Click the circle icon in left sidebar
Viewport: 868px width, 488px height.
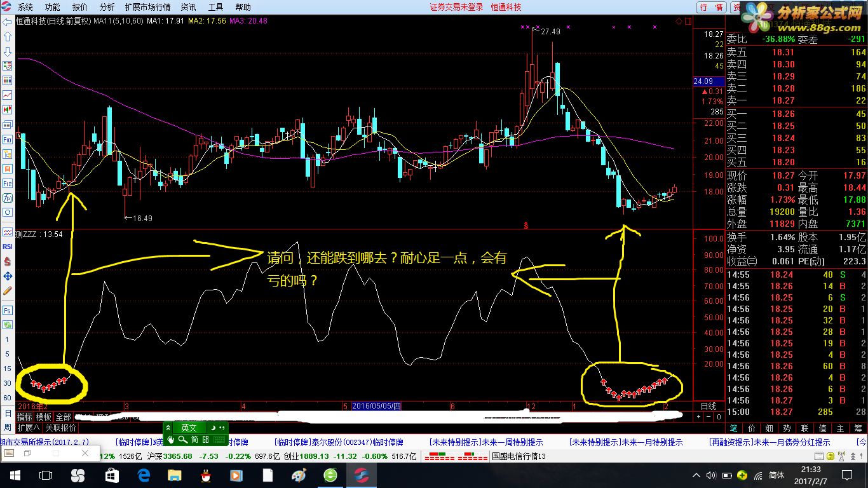8,212
